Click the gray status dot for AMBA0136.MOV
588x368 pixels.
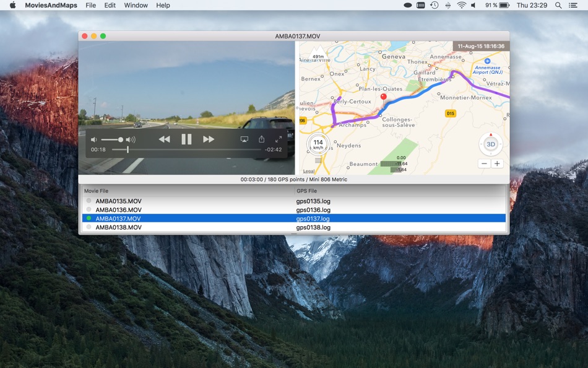click(89, 209)
